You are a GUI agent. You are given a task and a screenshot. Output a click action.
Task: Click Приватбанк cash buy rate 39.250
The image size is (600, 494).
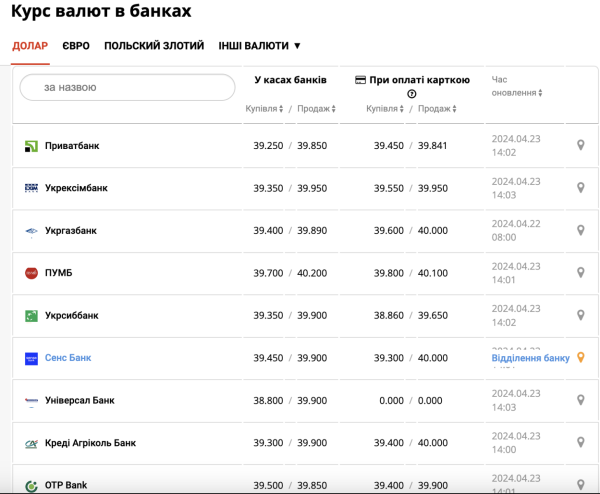click(268, 146)
